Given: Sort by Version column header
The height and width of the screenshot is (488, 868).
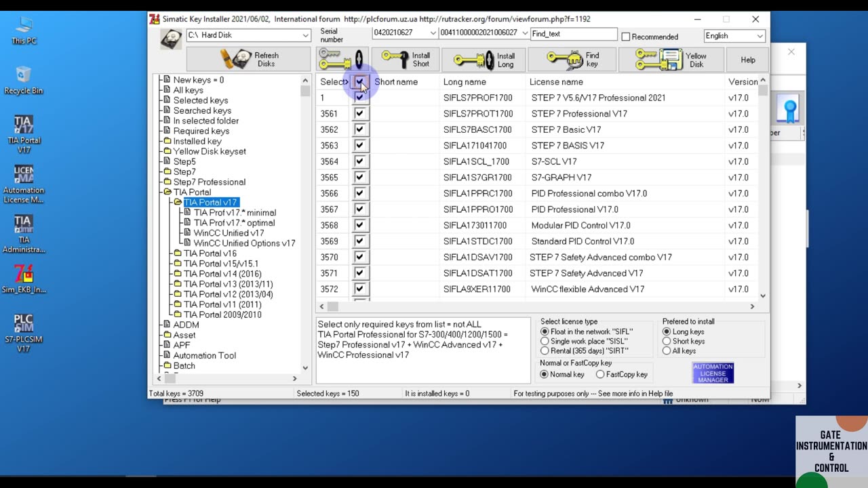Looking at the screenshot, I should [x=741, y=82].
